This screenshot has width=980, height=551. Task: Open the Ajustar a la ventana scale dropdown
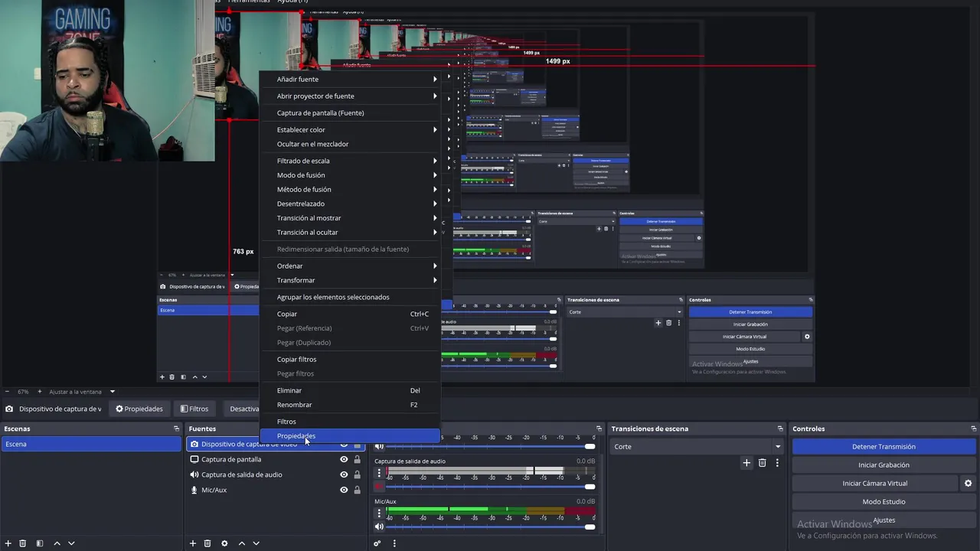pyautogui.click(x=82, y=392)
